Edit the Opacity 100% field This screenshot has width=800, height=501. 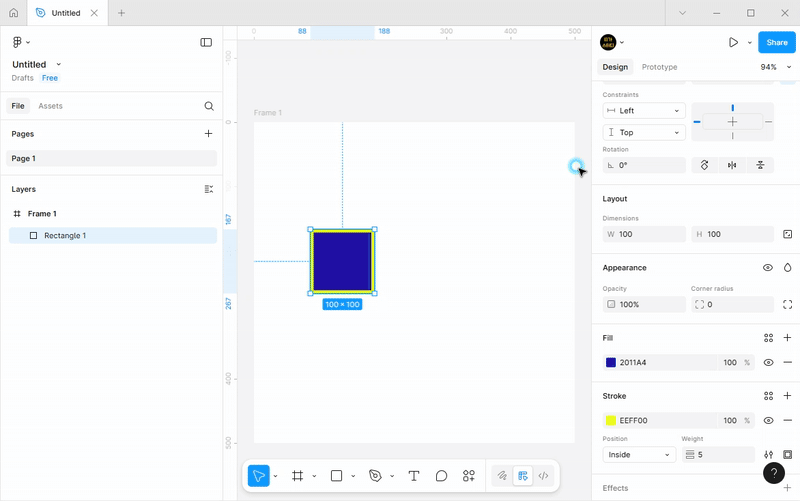pyautogui.click(x=644, y=305)
